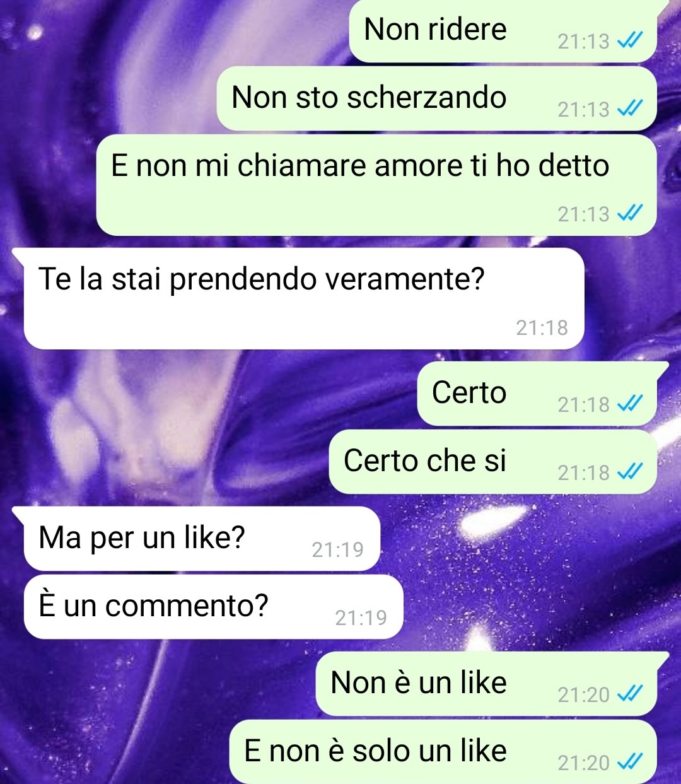The image size is (681, 784).
Task: Tap the 'È un commento?' received message
Action: (213, 607)
